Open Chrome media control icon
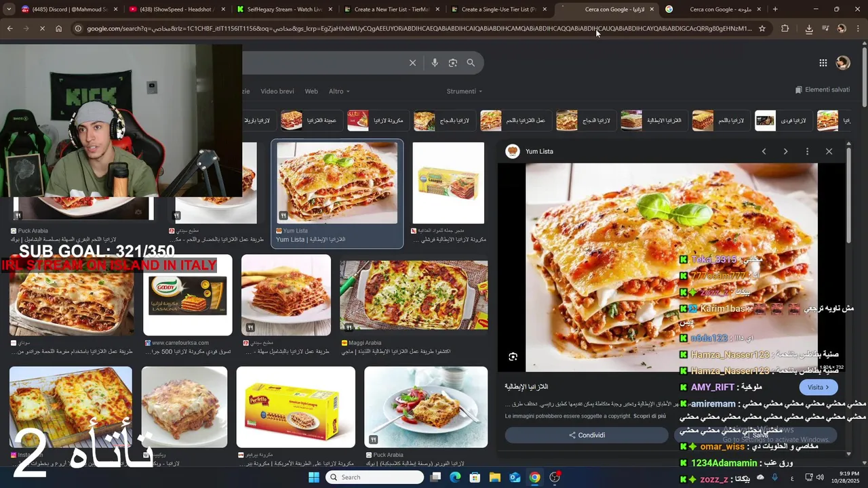The height and width of the screenshot is (488, 868). point(825,28)
